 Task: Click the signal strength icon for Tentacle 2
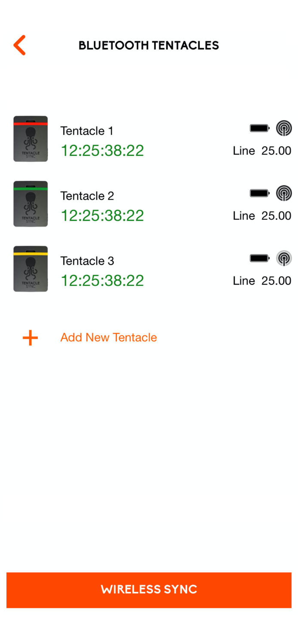coord(284,193)
